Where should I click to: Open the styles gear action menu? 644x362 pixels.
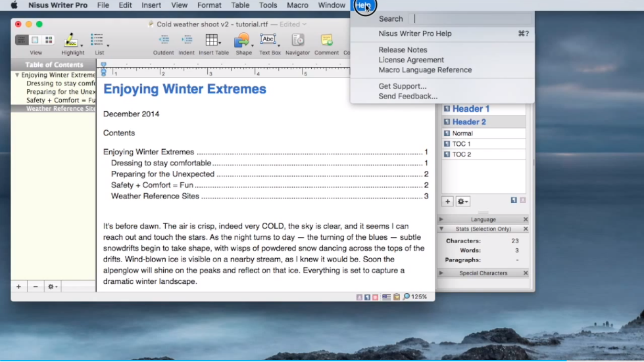(462, 202)
